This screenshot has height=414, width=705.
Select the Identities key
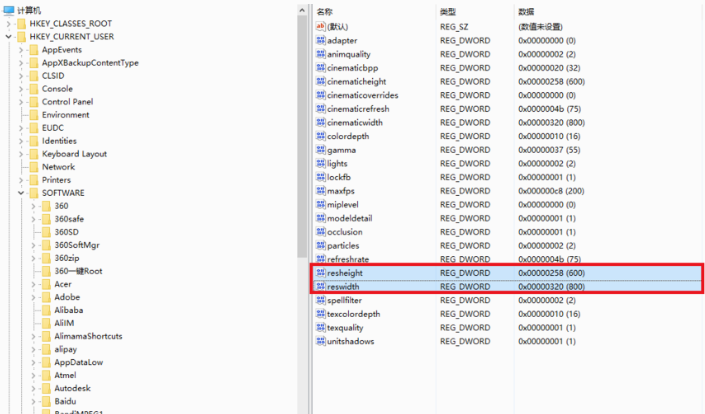pos(59,141)
